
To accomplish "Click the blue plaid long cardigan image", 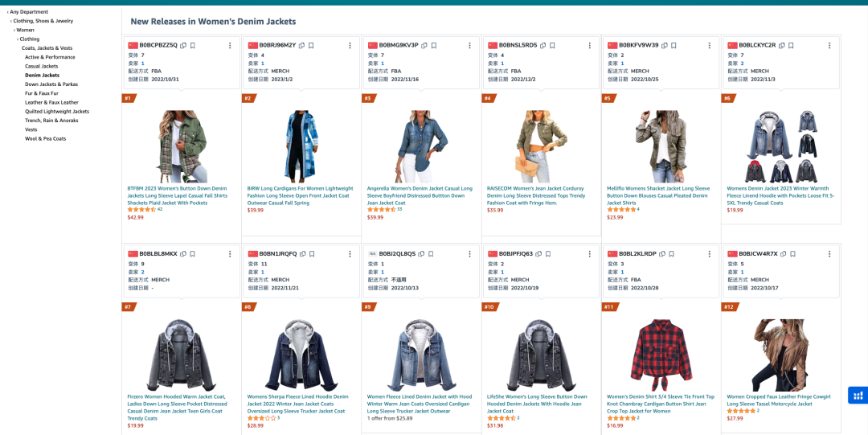I will click(301, 146).
